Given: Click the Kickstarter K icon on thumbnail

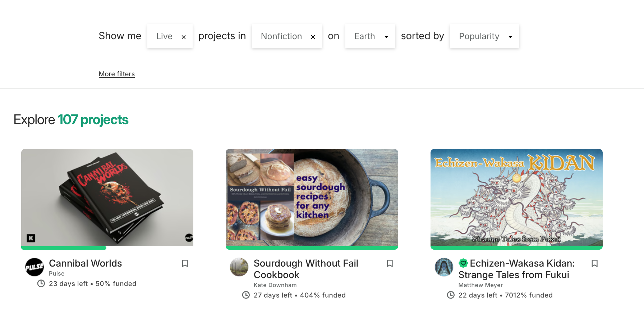Looking at the screenshot, I should coord(31,238).
